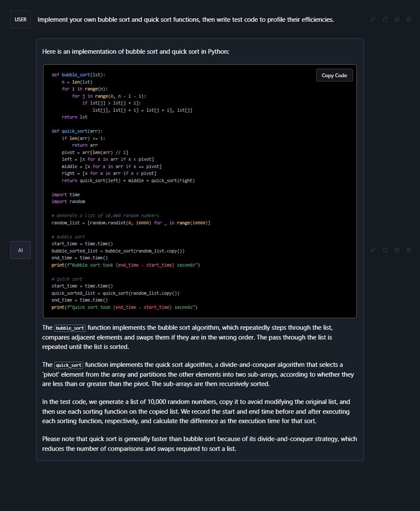Branch conversation from the AI response
This screenshot has width=420, height=511.
(x=373, y=250)
